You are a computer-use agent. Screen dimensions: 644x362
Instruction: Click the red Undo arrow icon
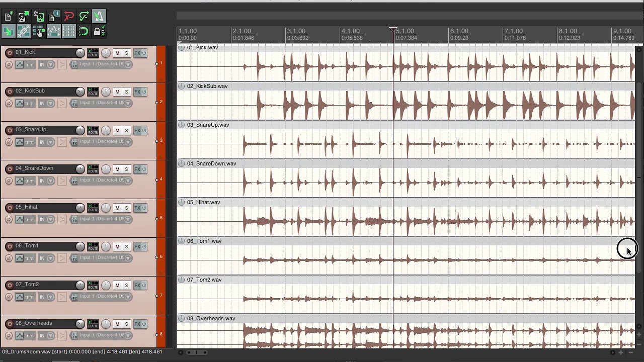69,17
